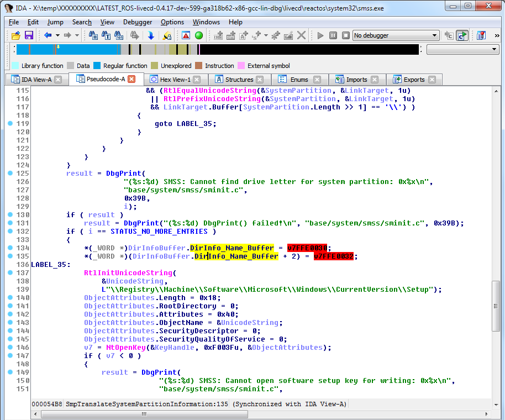
Task: Click the debugger attach C icon
Action: point(449,35)
